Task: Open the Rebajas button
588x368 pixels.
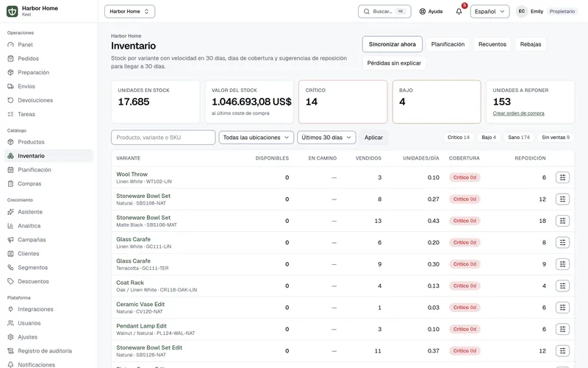Action: click(530, 44)
